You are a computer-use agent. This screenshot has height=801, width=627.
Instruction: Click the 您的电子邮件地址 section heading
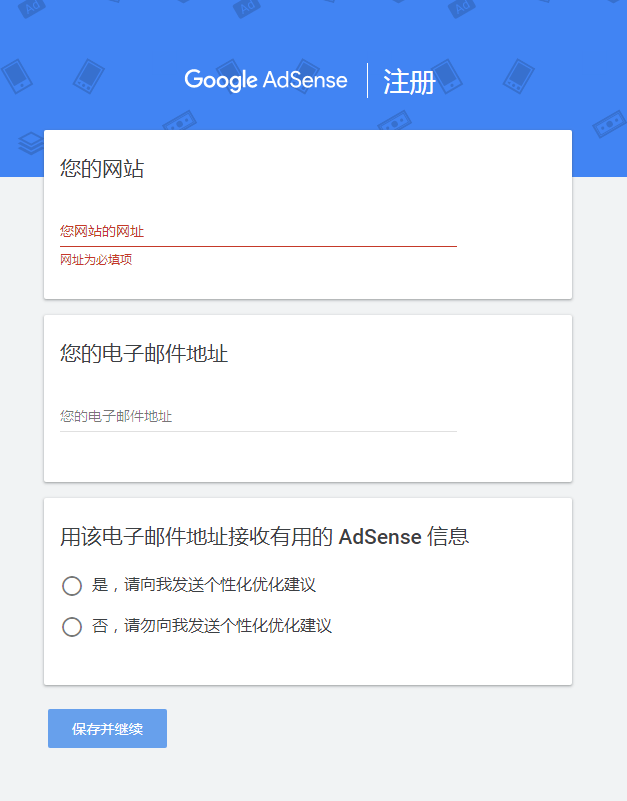click(x=144, y=354)
